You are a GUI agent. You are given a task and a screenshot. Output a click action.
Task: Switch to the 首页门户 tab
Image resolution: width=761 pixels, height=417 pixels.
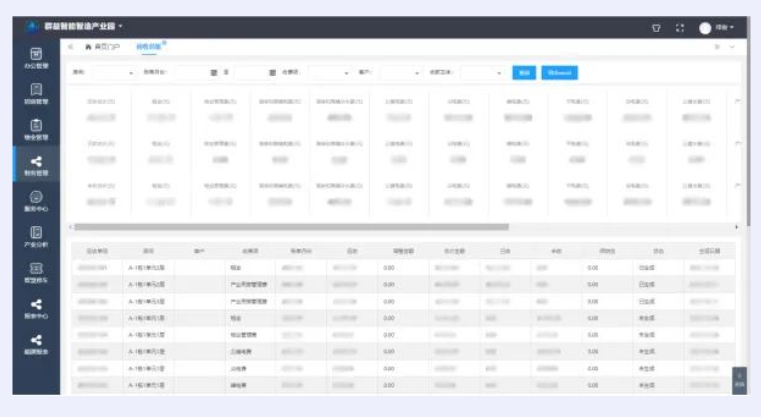(102, 47)
